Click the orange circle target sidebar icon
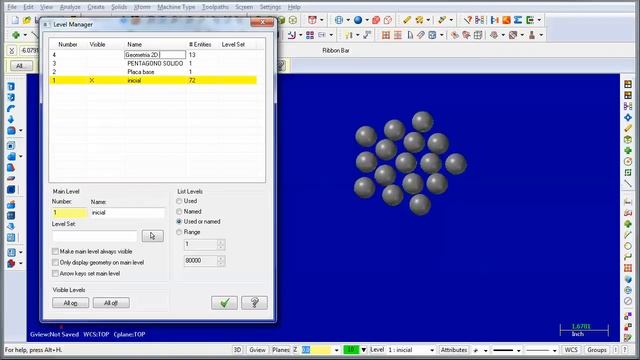This screenshot has width=640, height=360. 628,162
